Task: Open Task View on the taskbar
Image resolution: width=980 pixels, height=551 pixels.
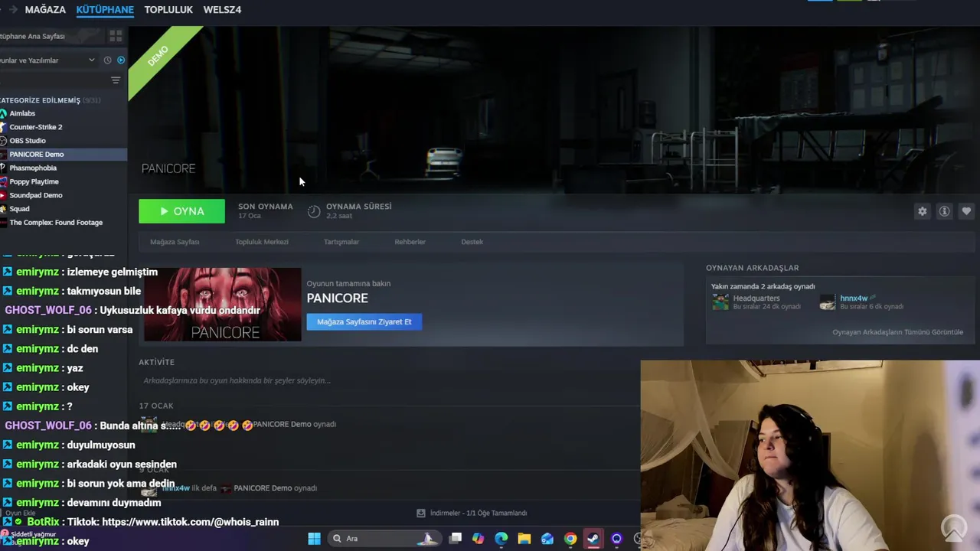Action: point(456,539)
